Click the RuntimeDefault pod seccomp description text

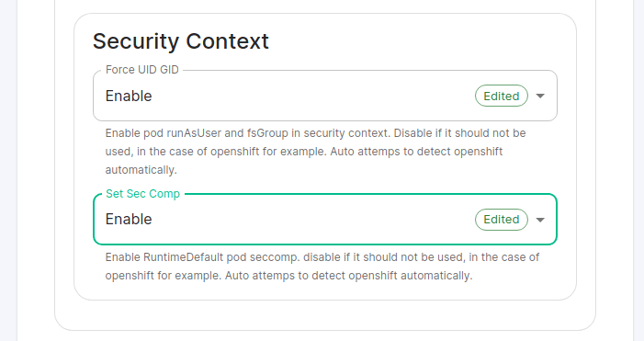(322, 267)
